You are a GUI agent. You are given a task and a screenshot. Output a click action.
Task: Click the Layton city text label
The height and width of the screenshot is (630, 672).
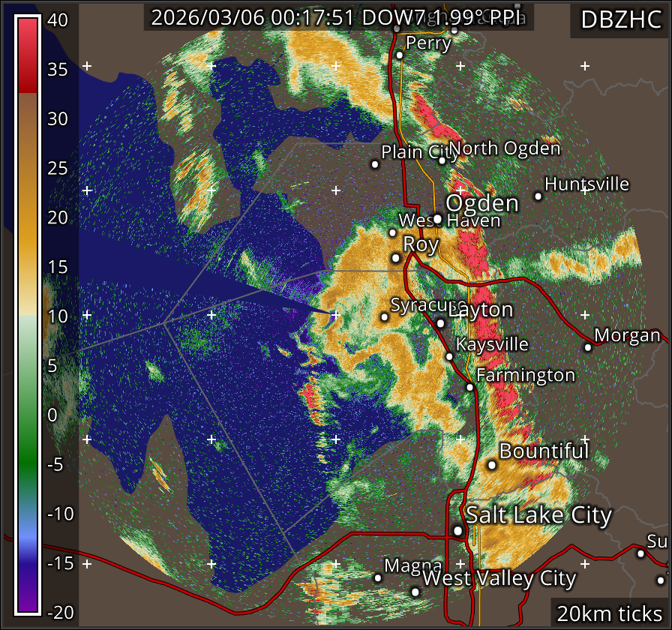481,310
